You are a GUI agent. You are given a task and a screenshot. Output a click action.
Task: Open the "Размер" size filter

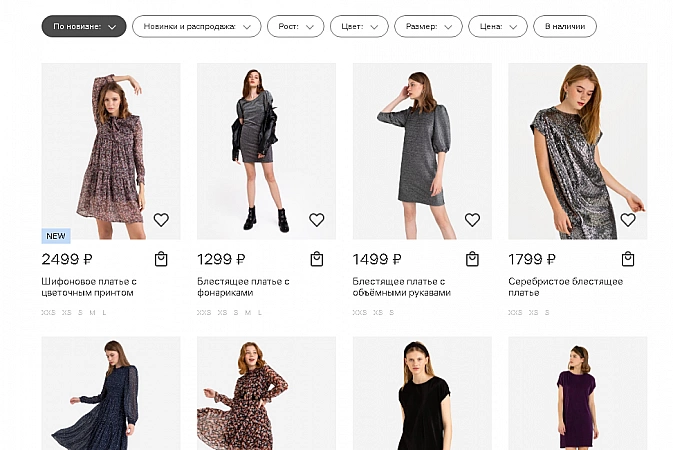point(428,26)
